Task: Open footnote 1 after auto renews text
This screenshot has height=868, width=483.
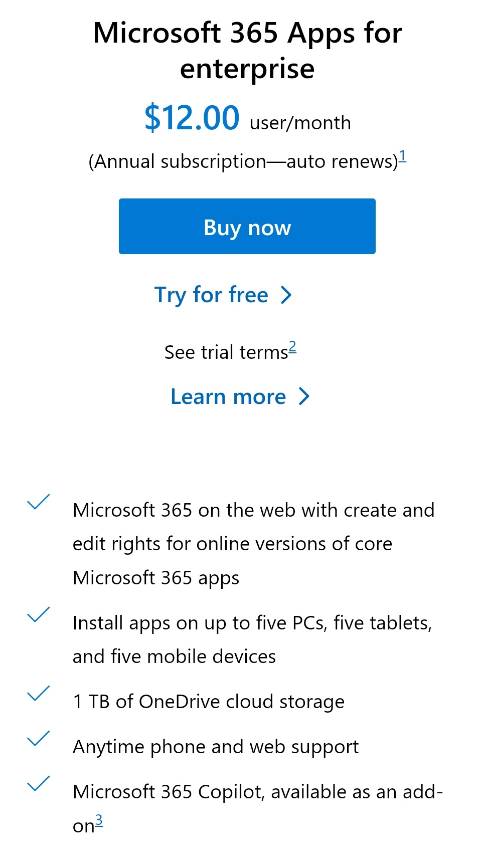Action: point(403,155)
